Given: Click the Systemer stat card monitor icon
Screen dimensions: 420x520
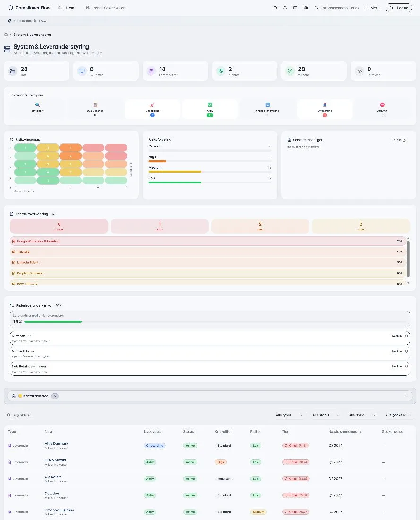Looking at the screenshot, I should point(82,70).
